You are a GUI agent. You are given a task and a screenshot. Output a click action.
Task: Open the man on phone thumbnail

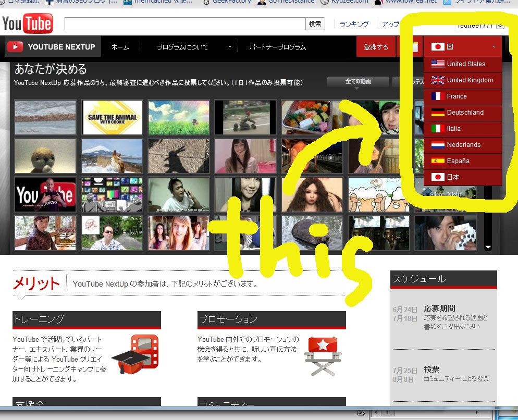coord(179,195)
